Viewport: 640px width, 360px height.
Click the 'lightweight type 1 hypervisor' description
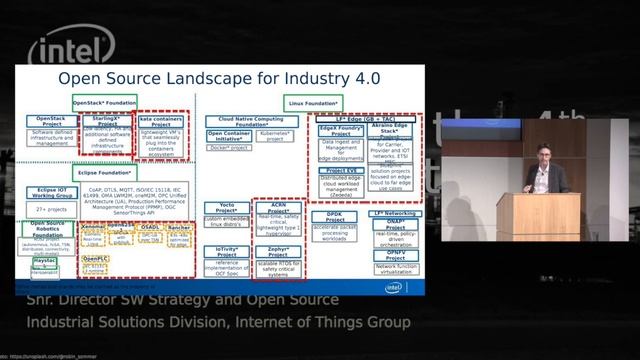[x=278, y=226]
